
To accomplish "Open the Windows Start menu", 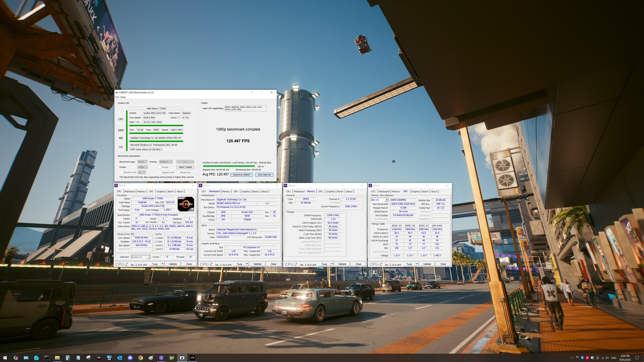I will tap(5, 358).
